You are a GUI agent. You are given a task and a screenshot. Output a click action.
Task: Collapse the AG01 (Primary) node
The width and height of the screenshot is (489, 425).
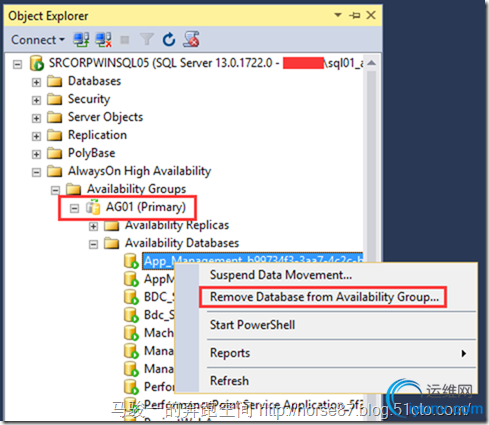74,208
